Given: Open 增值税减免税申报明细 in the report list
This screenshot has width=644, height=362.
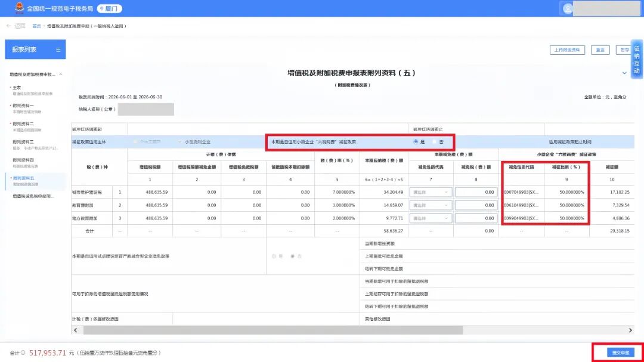Looking at the screenshot, I should click(x=33, y=196).
